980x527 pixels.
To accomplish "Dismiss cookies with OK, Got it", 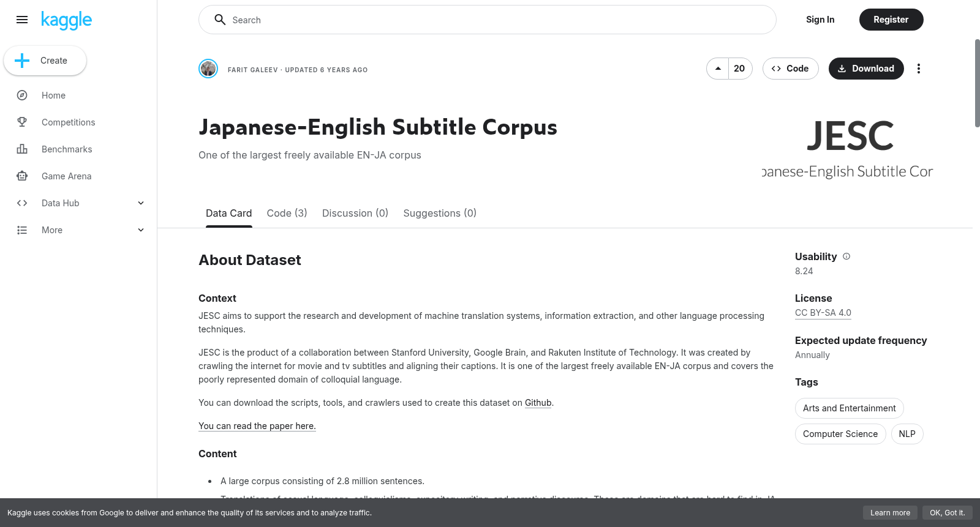I will click(947, 513).
